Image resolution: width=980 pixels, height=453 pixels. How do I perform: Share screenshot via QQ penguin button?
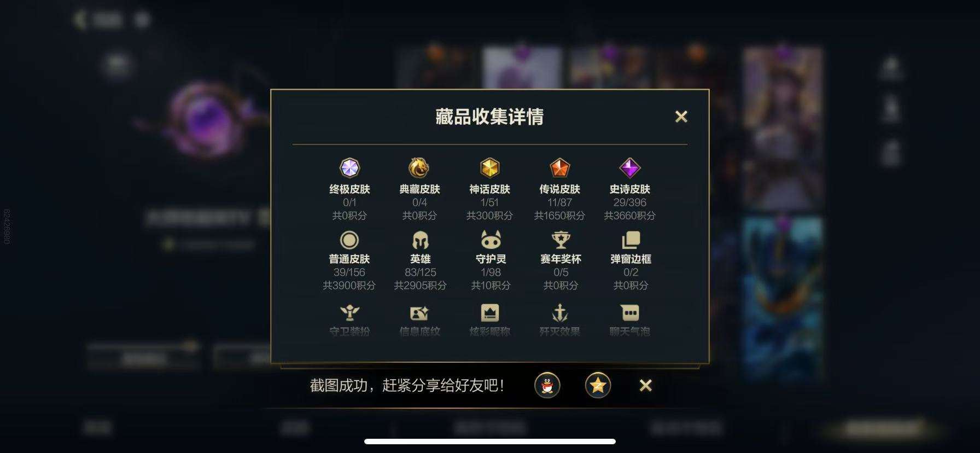547,385
